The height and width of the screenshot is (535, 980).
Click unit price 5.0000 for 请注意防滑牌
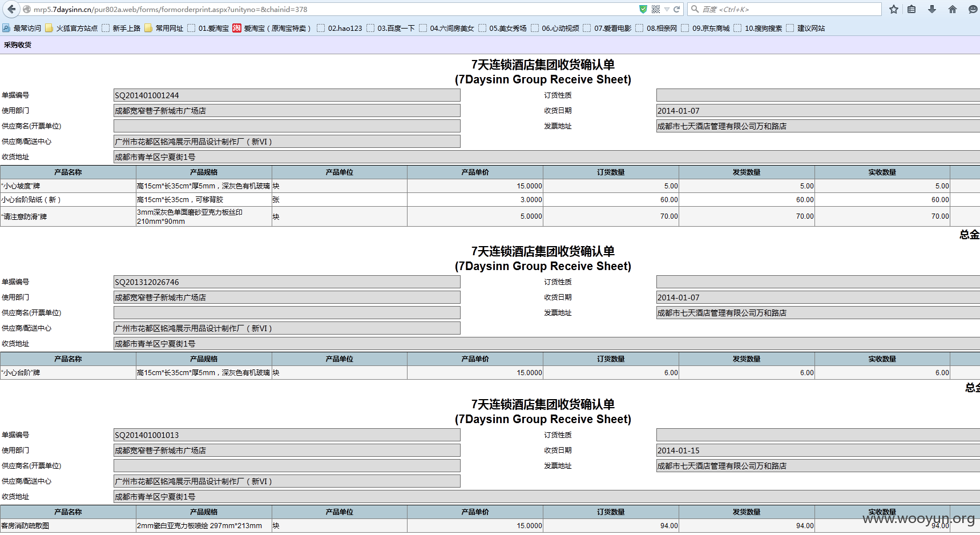pyautogui.click(x=475, y=216)
